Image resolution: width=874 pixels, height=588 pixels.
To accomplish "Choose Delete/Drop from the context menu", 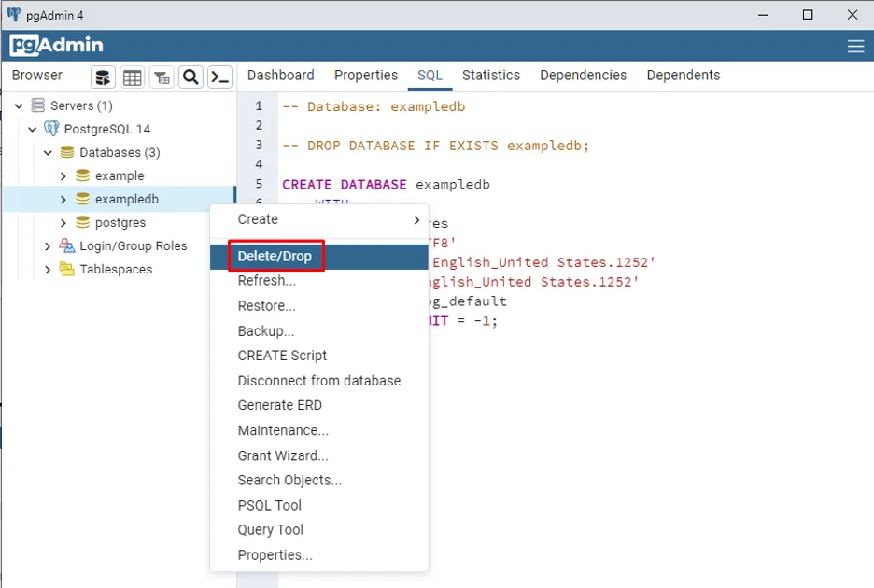I will 275,256.
